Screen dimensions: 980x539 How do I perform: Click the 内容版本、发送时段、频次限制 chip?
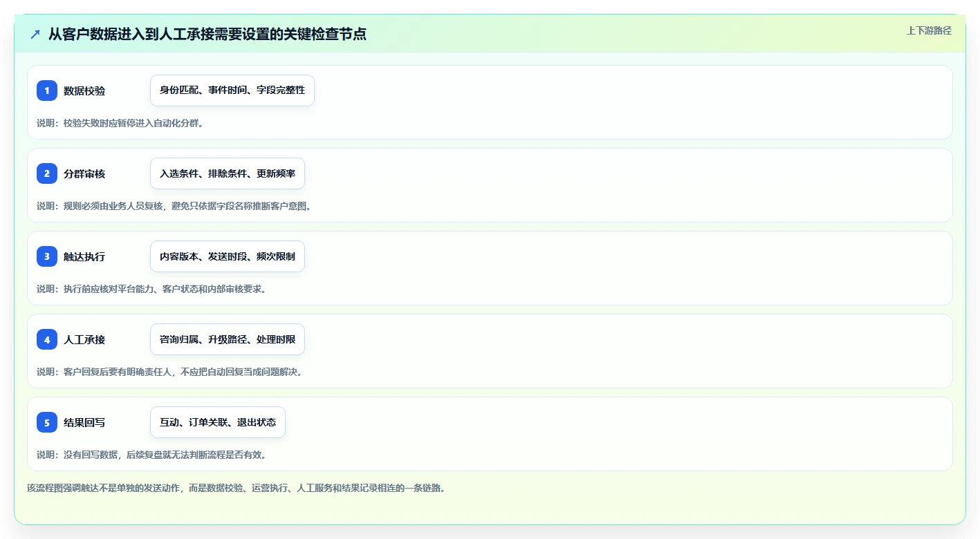[228, 256]
